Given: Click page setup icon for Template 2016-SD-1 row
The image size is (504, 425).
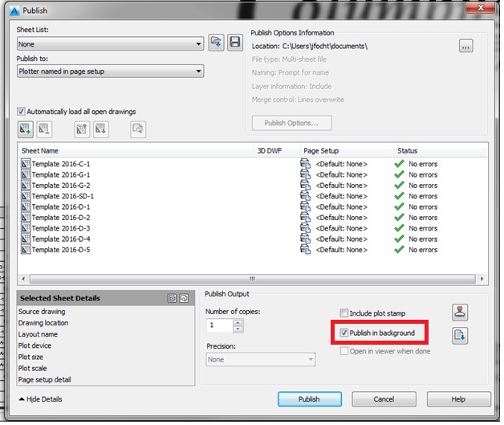Looking at the screenshot, I should tap(305, 196).
